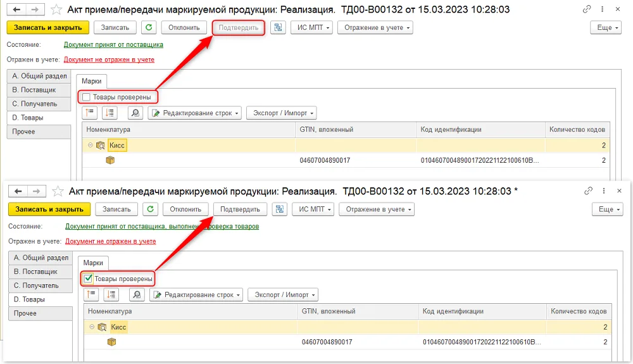Uncheck the ticked Товары проверены checkbox
Screen dimensions: 633x364
88,279
